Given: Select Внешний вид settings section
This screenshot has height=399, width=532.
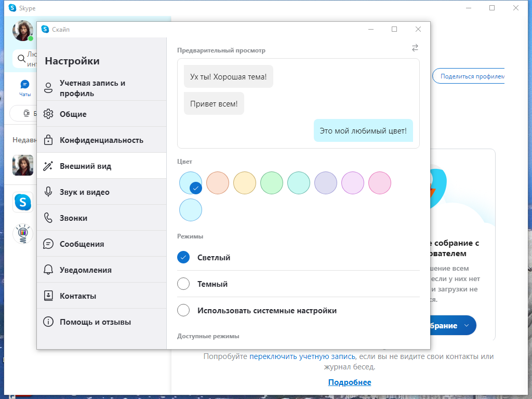Looking at the screenshot, I should [x=101, y=166].
